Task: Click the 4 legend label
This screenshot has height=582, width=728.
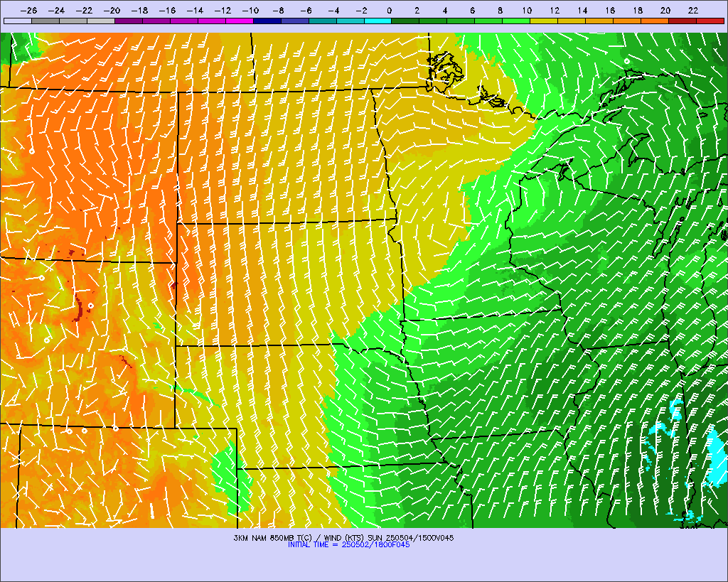Action: [x=445, y=11]
